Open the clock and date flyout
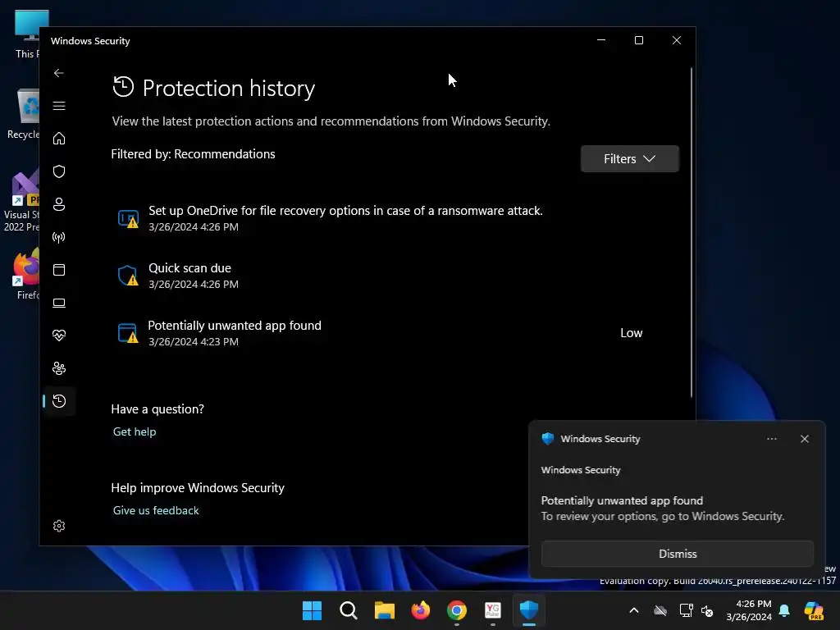This screenshot has width=840, height=630. 749,610
